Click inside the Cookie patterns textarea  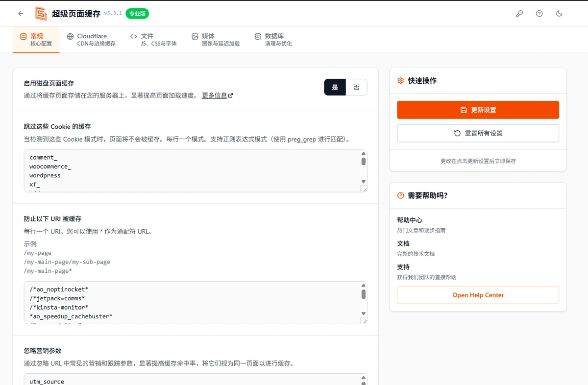click(195, 171)
